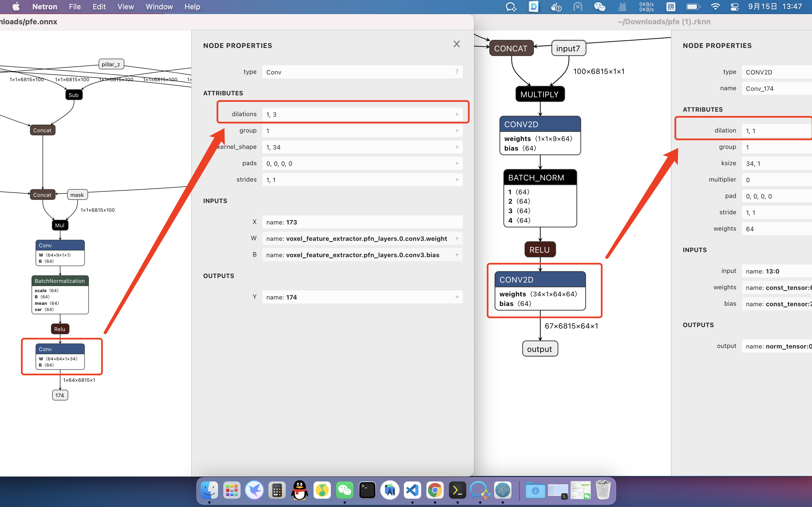Click the Wi-Fi status icon in menu bar
Screen dimensions: 812x507
click(715, 7)
